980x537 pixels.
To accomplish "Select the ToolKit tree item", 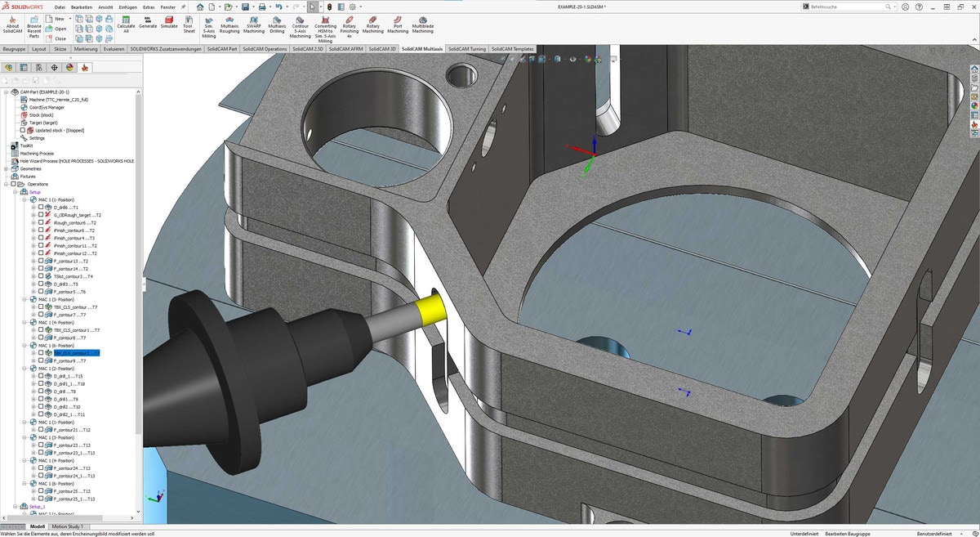I will tap(21, 145).
